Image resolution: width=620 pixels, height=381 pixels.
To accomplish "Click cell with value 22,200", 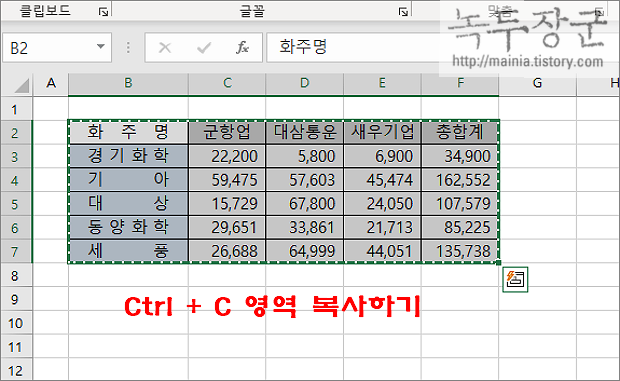I will [x=227, y=156].
